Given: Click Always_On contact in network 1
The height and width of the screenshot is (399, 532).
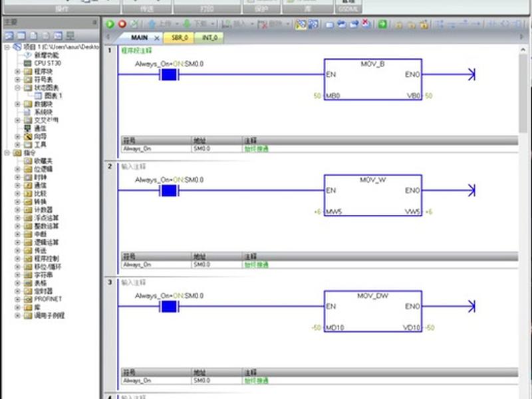Looking at the screenshot, I should tap(169, 74).
